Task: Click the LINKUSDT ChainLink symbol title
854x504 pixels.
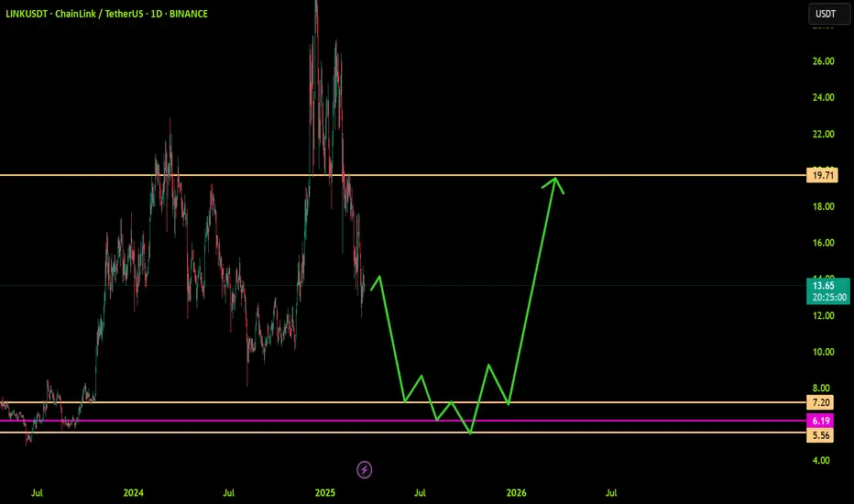Action: coord(106,14)
